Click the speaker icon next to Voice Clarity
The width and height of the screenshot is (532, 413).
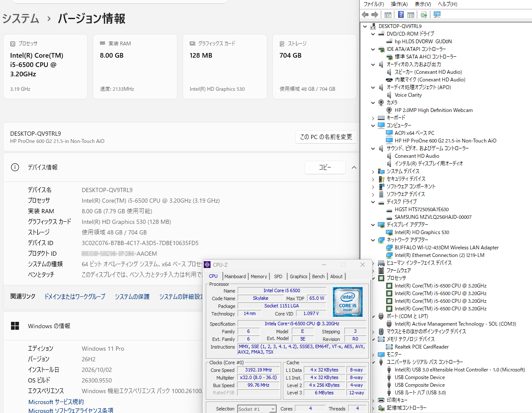coord(389,95)
